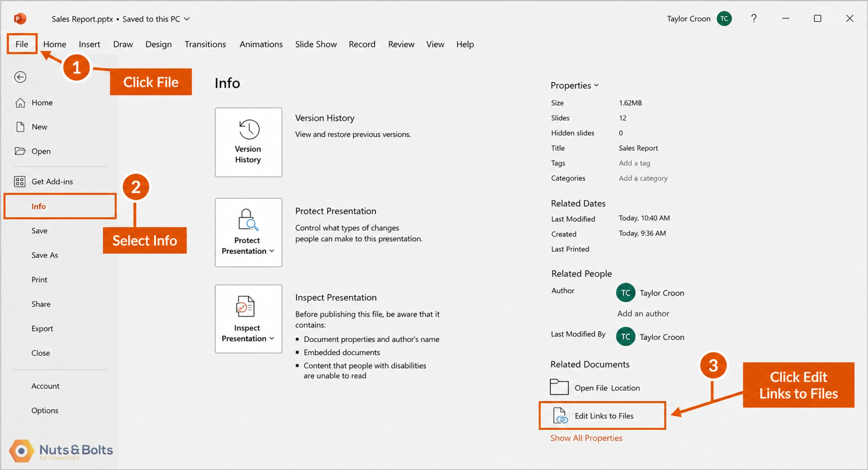The height and width of the screenshot is (470, 868).
Task: Open the Slide Show tab
Action: tap(316, 44)
